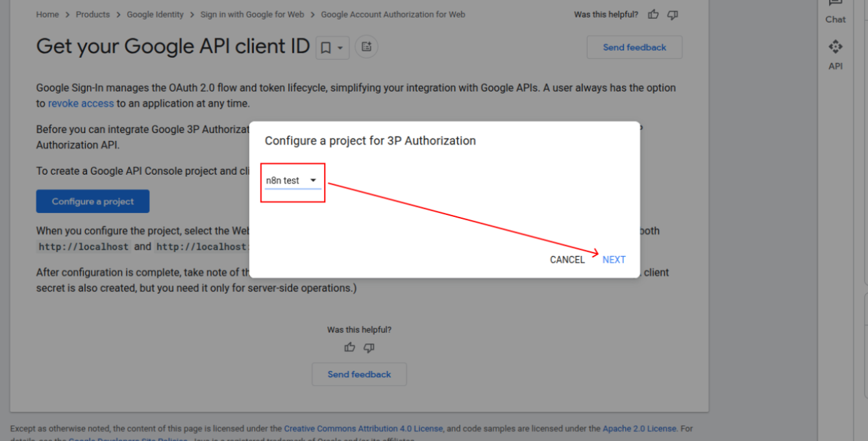Viewport: 868px width, 441px height.
Task: Open Google Identity breadcrumb link
Action: (x=155, y=14)
